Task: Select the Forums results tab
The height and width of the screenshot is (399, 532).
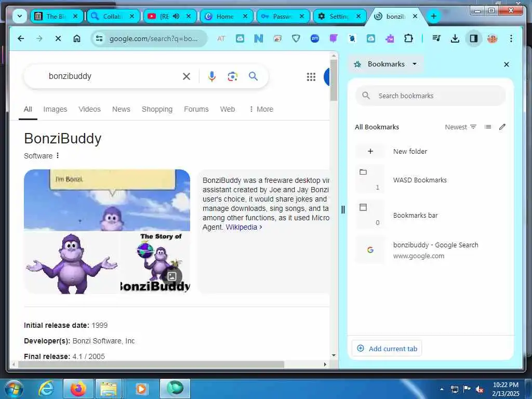Action: [x=196, y=109]
